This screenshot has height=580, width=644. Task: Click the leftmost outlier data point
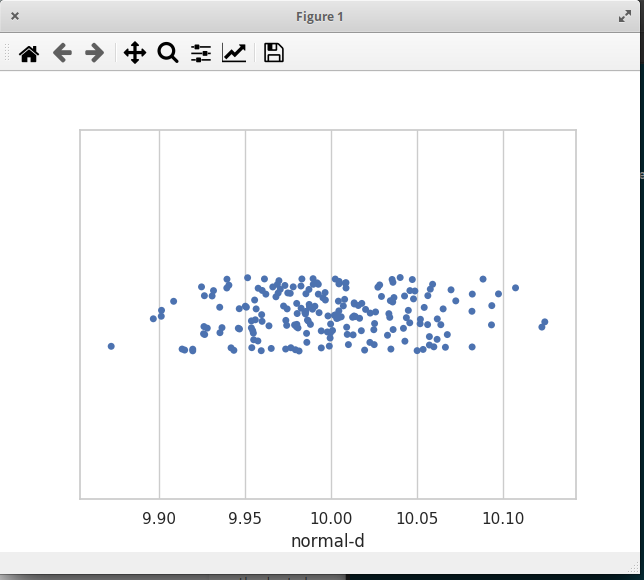pos(111,346)
